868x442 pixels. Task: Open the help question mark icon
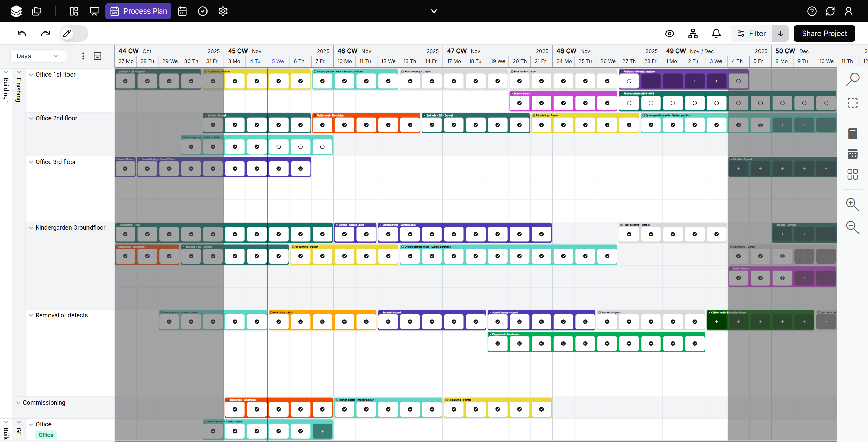pos(812,11)
